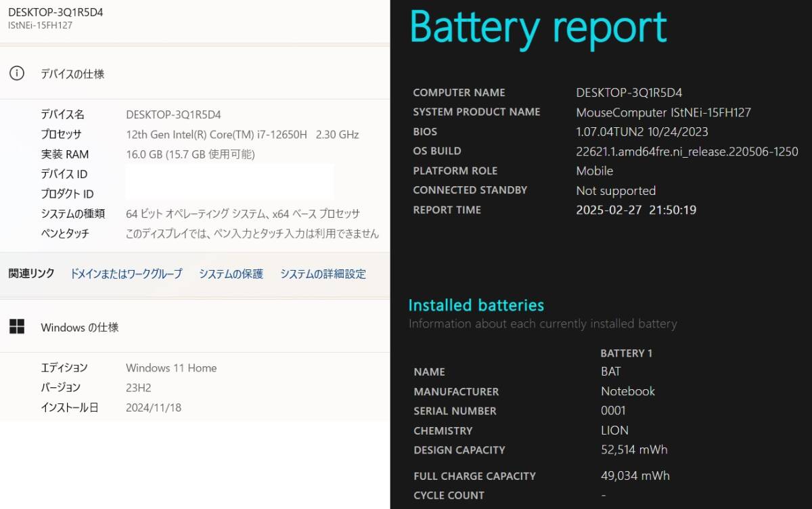This screenshot has height=509, width=812.
Task: Click the DESIGN CAPACITY label
Action: [459, 450]
